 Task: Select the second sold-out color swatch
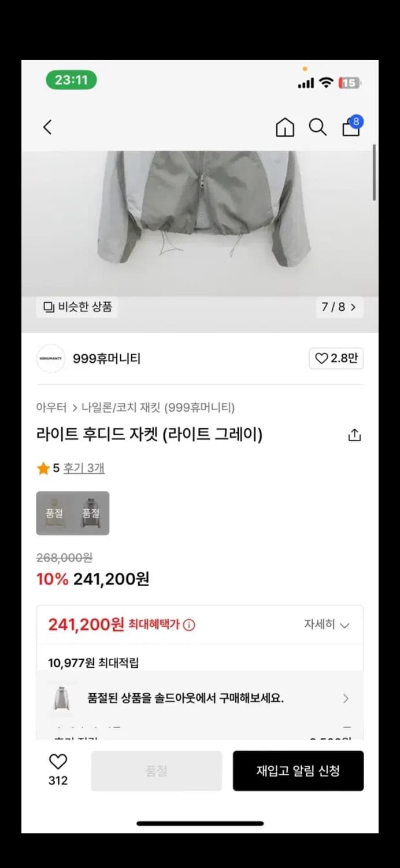pos(91,513)
